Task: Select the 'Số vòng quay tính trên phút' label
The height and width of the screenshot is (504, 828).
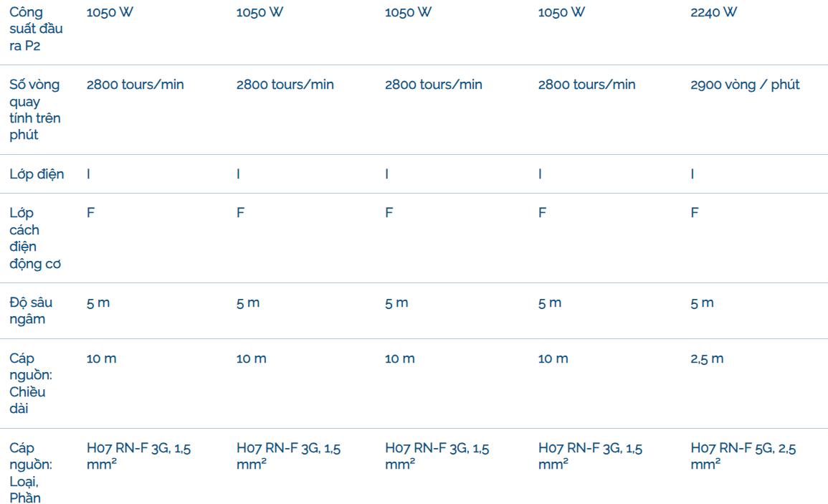Action: (35, 110)
